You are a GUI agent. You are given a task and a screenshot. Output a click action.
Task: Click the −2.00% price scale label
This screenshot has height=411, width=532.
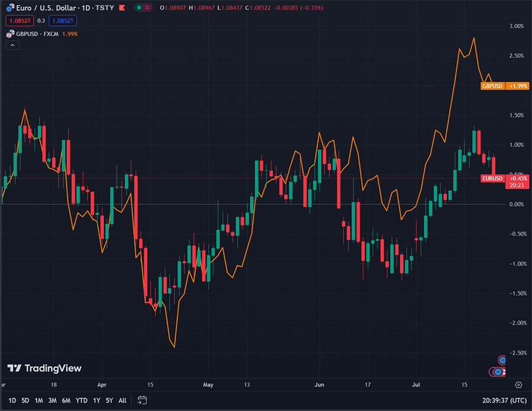518,323
